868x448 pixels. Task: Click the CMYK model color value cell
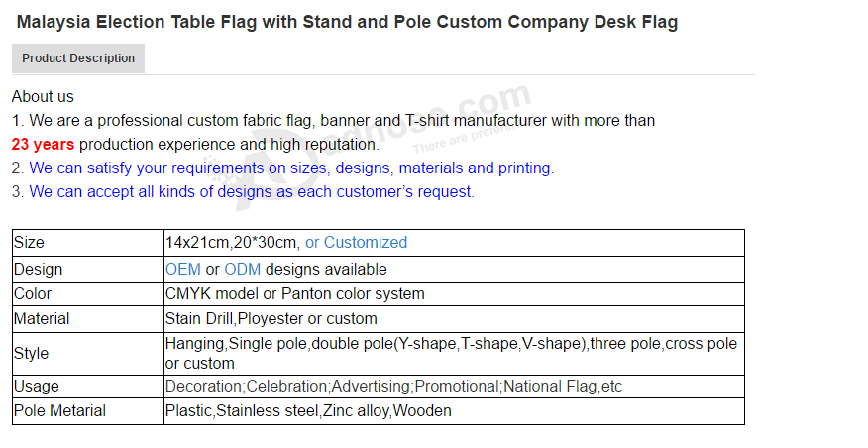coord(454,294)
